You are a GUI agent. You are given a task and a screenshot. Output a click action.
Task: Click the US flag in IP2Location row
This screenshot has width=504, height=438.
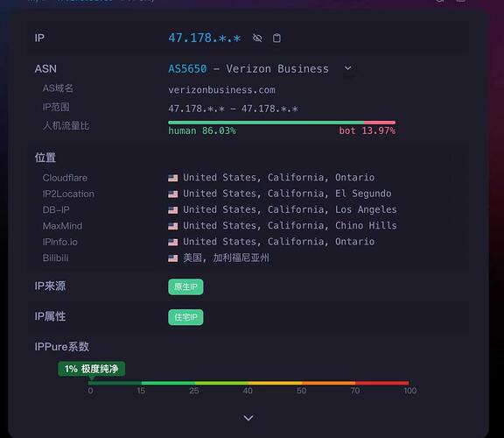(x=173, y=194)
